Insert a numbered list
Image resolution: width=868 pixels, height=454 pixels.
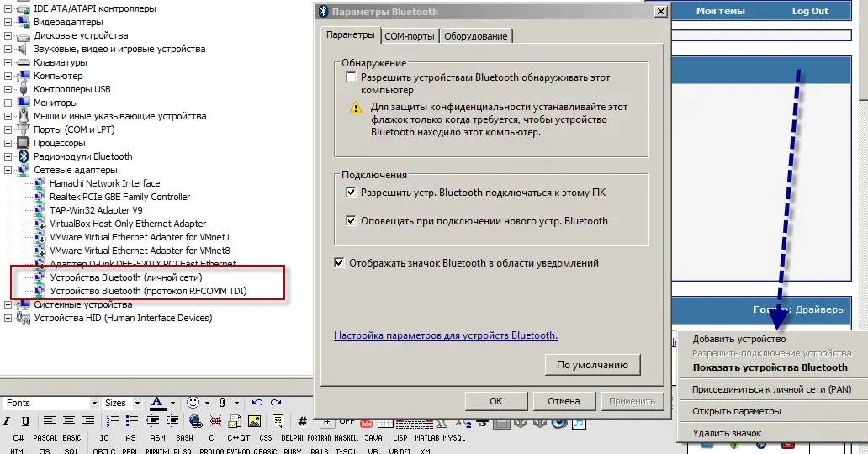pyautogui.click(x=113, y=421)
